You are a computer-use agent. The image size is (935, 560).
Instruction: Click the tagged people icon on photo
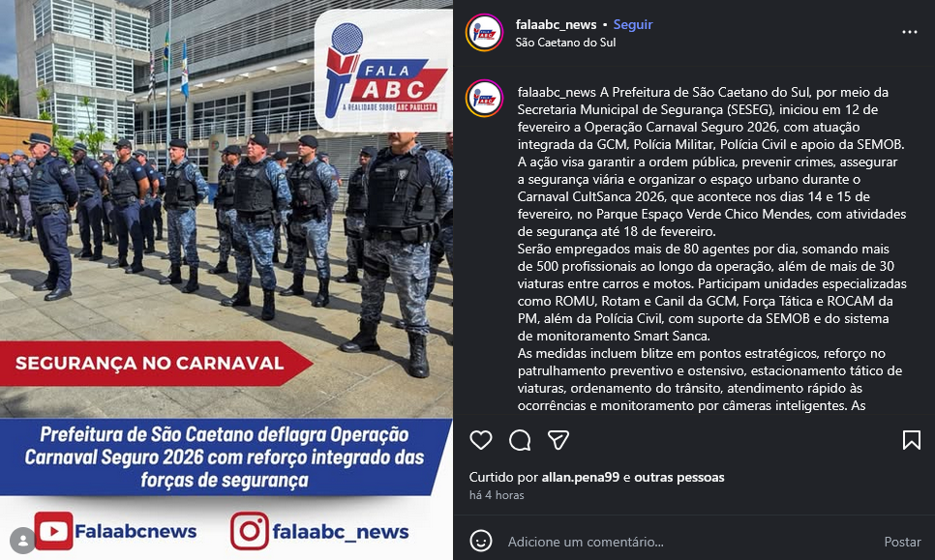pos(22,541)
